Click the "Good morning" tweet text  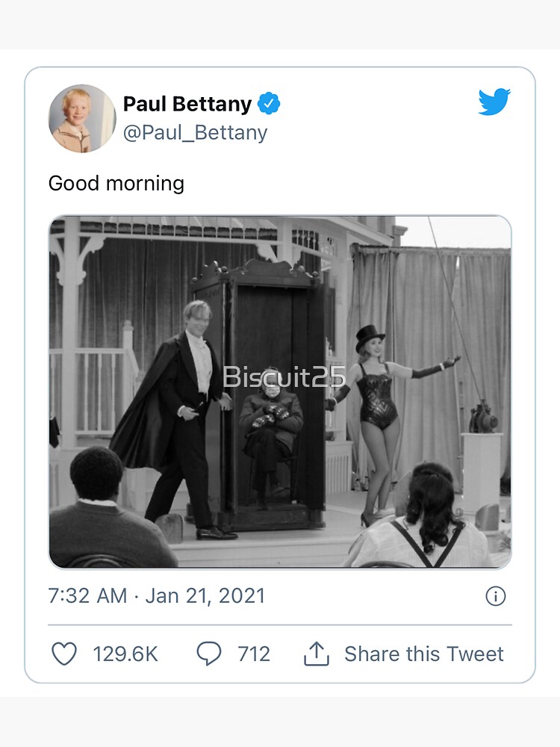pos(116,183)
